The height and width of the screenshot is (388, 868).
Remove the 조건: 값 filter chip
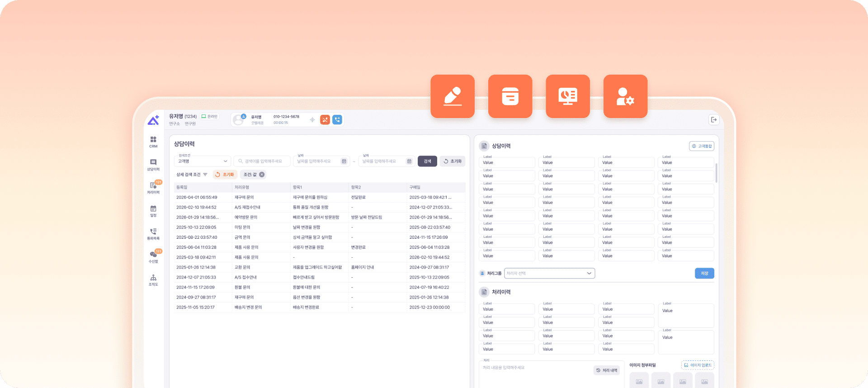[262, 175]
